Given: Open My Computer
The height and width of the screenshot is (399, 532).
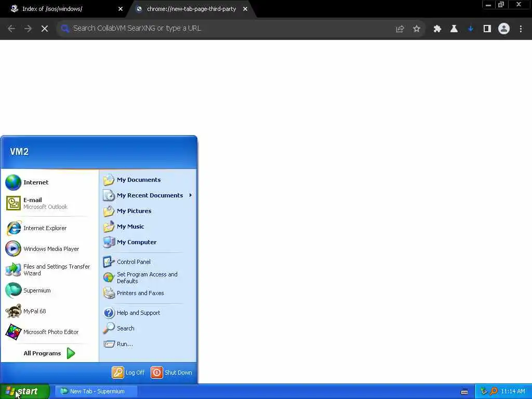Looking at the screenshot, I should pyautogui.click(x=148, y=242).
